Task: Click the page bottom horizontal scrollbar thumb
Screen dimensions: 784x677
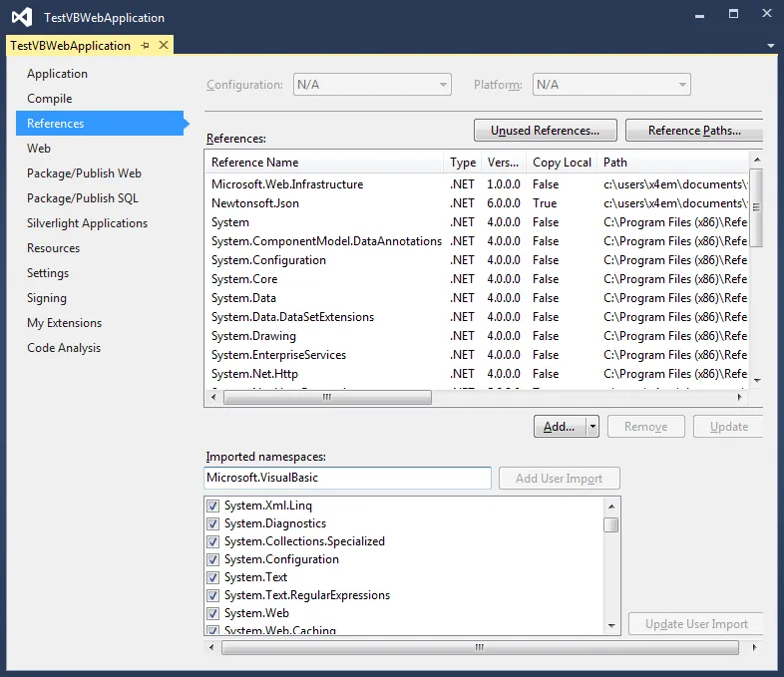Action: pyautogui.click(x=480, y=648)
